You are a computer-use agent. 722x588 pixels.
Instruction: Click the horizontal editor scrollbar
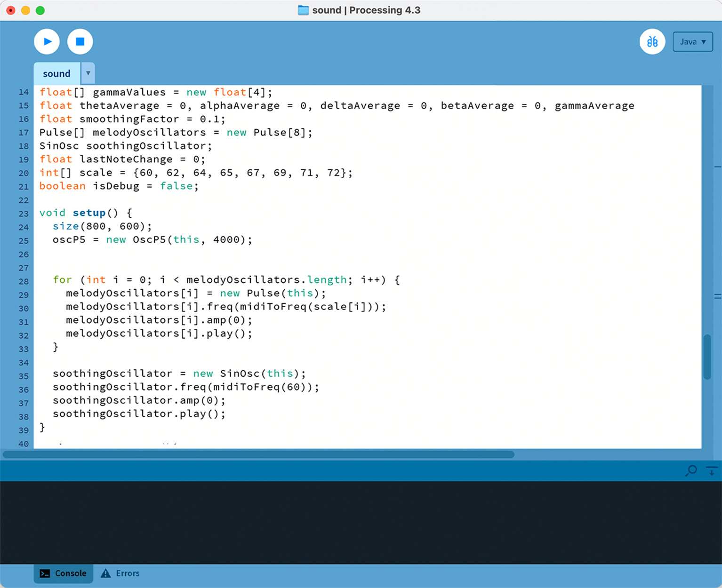click(258, 454)
